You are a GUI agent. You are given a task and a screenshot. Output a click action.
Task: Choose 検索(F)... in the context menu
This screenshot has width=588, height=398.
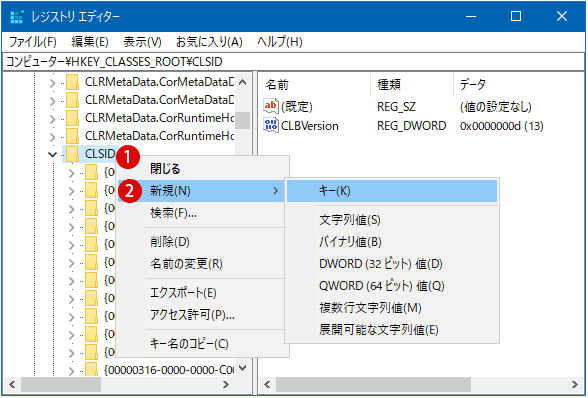(x=201, y=213)
